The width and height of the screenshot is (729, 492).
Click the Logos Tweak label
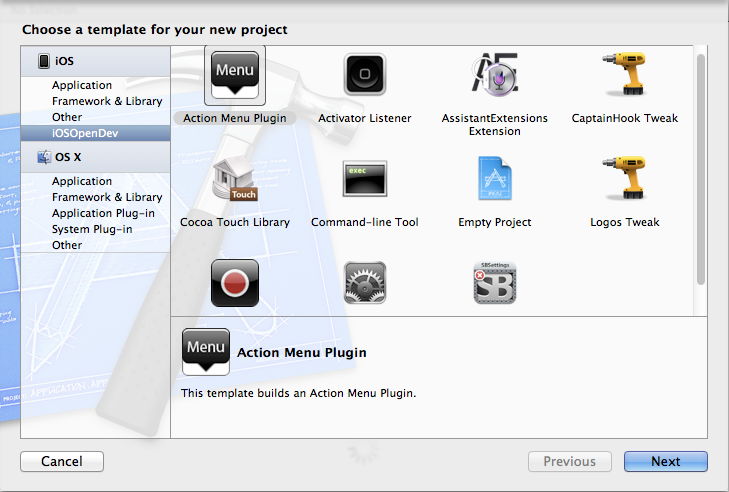tap(624, 222)
